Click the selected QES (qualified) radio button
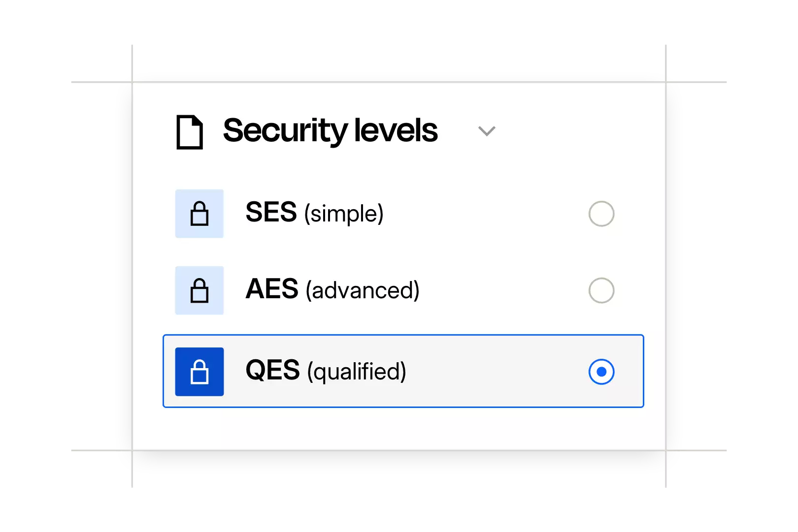Image resolution: width=798 pixels, height=532 pixels. (601, 372)
